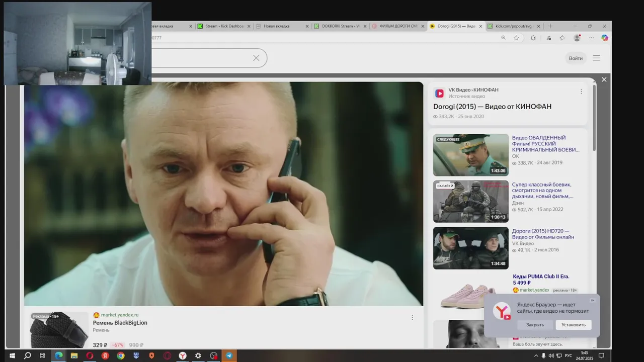Close the Dorogi (2015) tab
Screen dimensions: 644x362
[481, 26]
